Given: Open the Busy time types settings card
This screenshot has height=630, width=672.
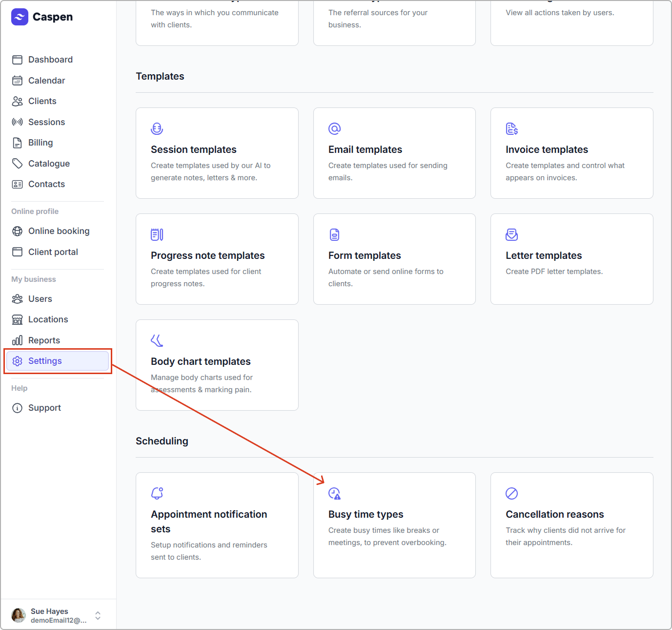Looking at the screenshot, I should tap(394, 525).
